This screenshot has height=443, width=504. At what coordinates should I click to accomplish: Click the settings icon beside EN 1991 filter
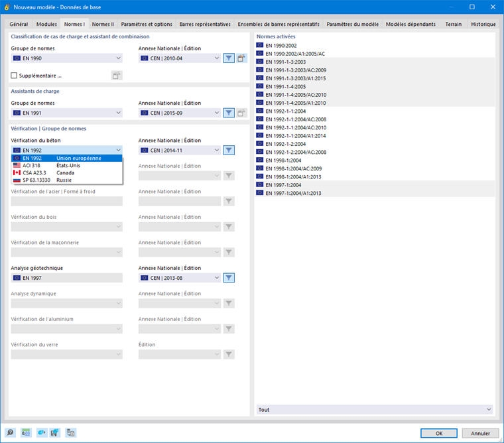pos(241,113)
